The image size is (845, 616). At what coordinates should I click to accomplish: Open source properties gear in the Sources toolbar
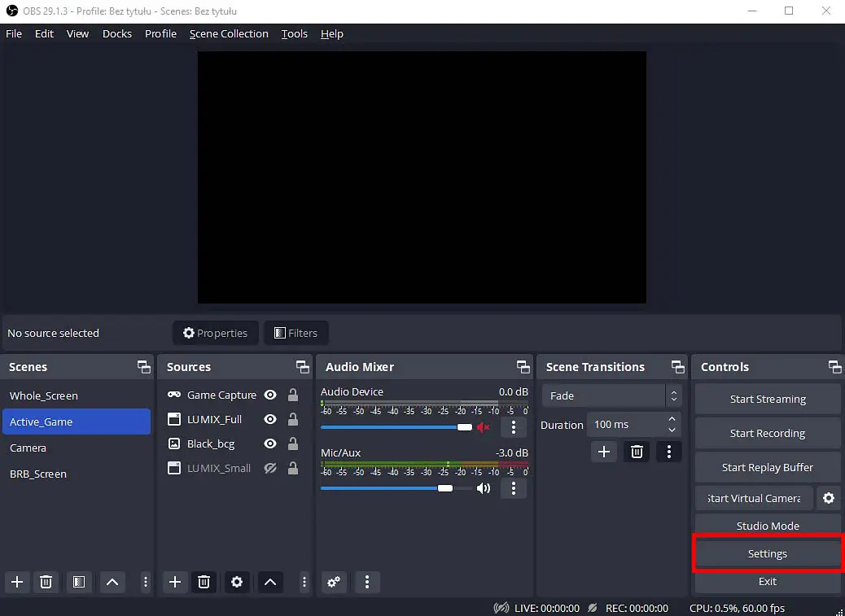click(237, 582)
